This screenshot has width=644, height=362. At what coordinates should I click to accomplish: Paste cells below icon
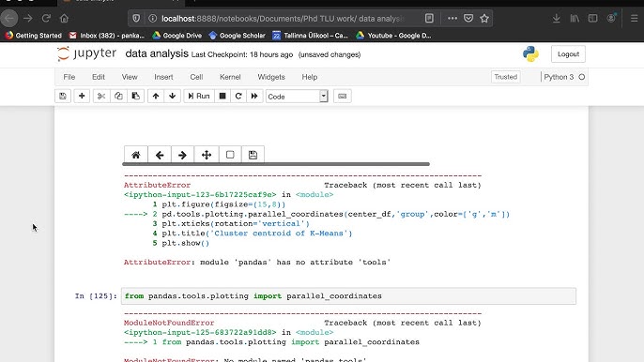(135, 96)
